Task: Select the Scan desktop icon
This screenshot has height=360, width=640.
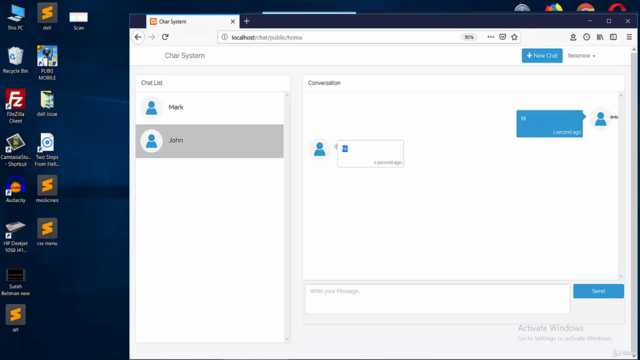Action: tap(78, 20)
